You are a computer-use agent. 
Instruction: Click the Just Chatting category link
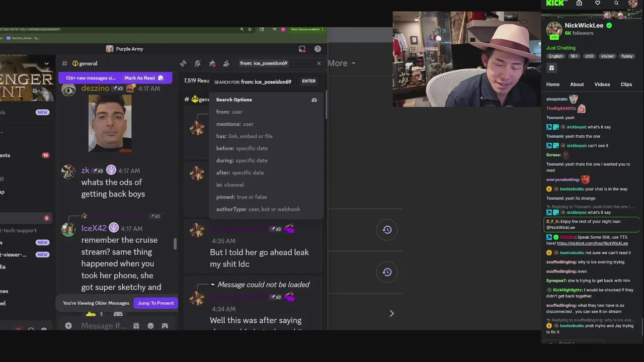click(x=561, y=48)
